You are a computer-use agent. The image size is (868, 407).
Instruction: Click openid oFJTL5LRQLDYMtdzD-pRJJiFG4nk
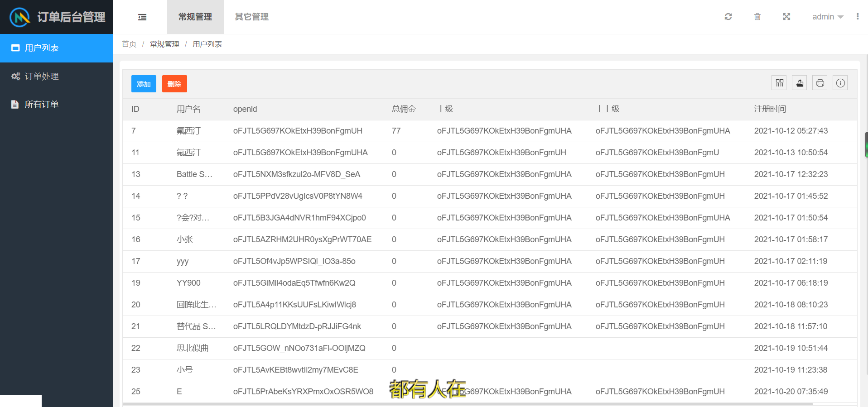click(297, 326)
